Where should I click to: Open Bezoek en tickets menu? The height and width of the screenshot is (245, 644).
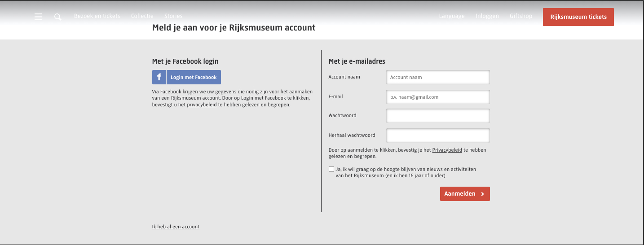tap(97, 16)
